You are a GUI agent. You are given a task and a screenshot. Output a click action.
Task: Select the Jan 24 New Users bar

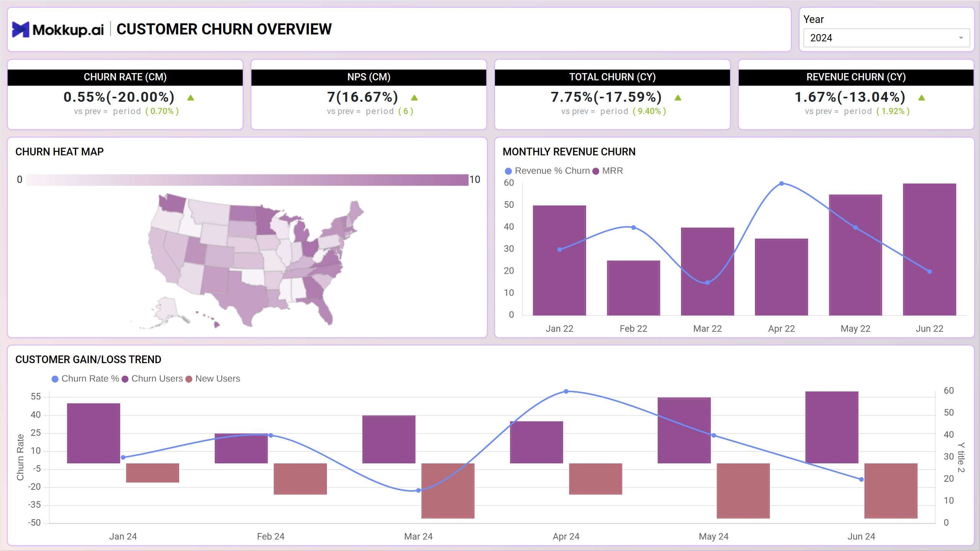[152, 473]
